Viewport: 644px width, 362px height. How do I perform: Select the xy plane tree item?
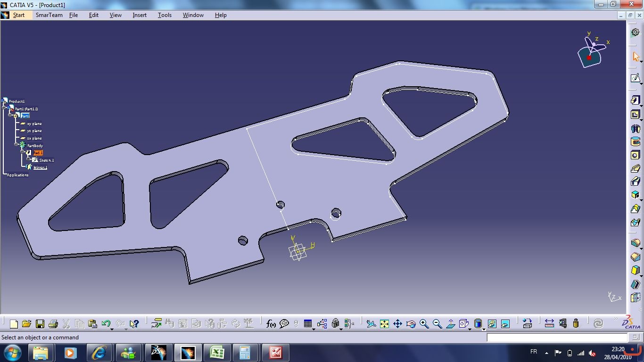coord(34,123)
